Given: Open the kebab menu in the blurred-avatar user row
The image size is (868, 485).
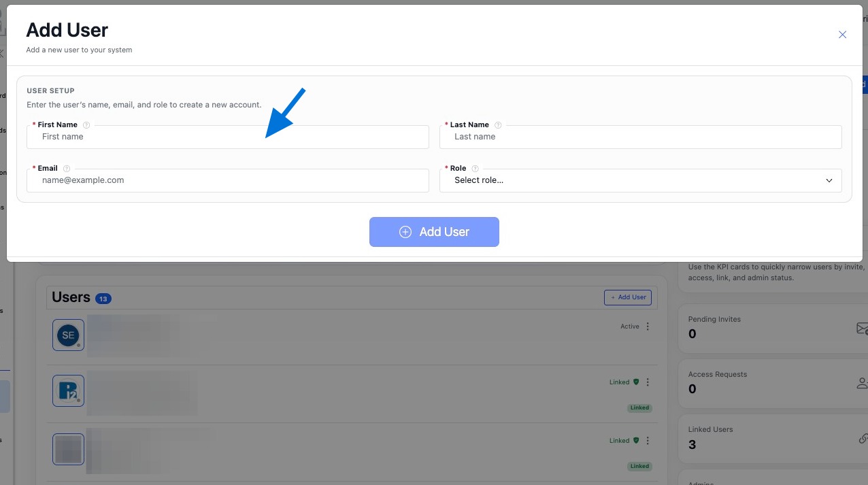Looking at the screenshot, I should (648, 441).
